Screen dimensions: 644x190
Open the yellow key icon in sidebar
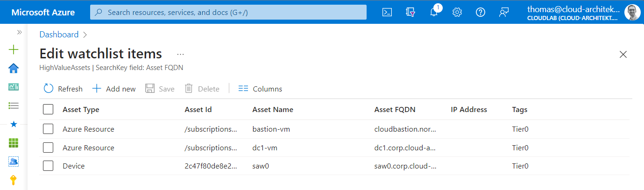(x=14, y=180)
